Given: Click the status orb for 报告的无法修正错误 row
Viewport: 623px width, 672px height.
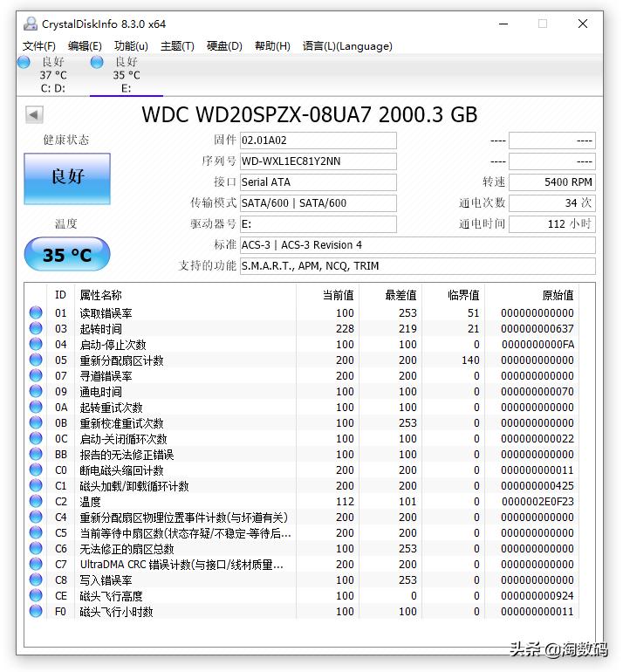Looking at the screenshot, I should coord(36,454).
